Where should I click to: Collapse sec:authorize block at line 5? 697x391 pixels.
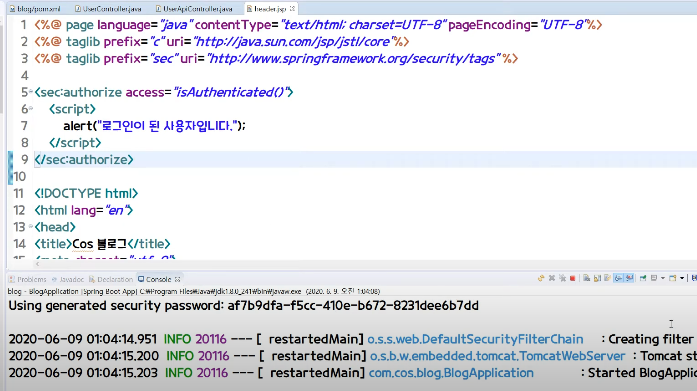31,91
